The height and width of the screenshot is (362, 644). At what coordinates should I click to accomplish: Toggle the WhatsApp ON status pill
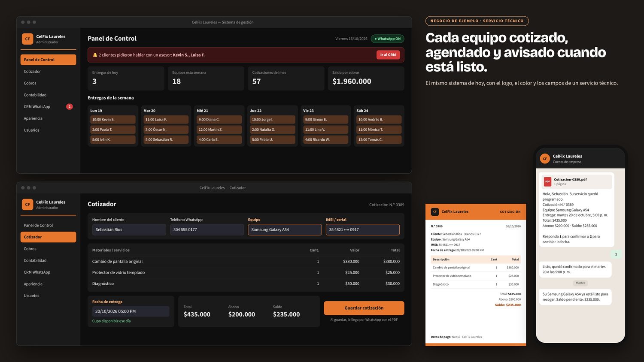point(388,39)
